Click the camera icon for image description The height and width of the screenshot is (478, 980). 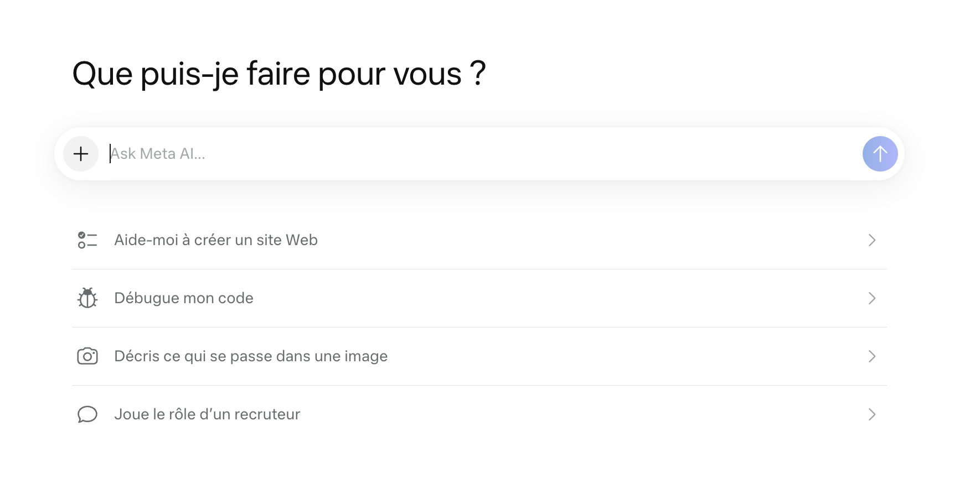click(x=87, y=356)
